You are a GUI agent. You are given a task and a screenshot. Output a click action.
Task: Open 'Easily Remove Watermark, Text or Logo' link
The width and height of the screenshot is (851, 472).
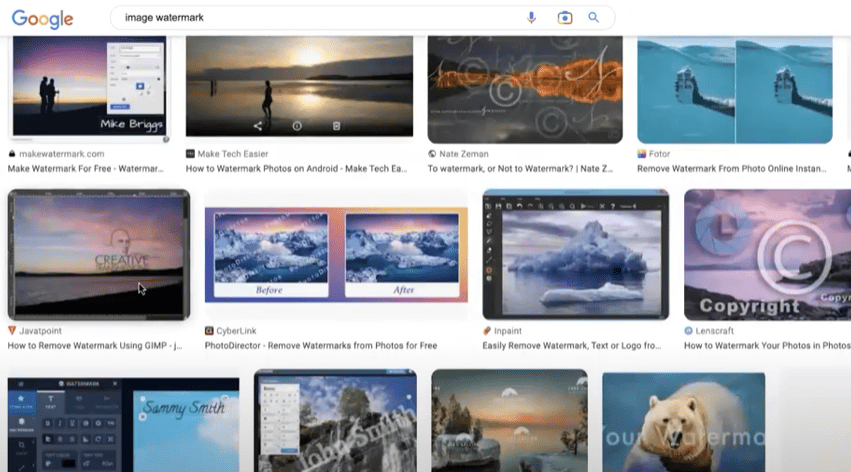click(x=571, y=346)
